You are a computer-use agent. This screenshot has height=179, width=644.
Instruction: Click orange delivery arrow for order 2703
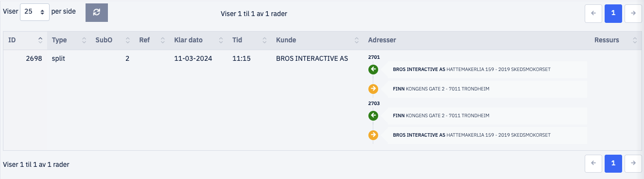point(373,135)
